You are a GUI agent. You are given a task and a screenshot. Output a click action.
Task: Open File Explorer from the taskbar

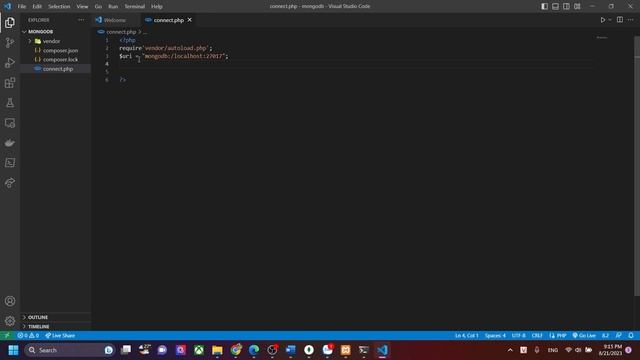(217, 350)
